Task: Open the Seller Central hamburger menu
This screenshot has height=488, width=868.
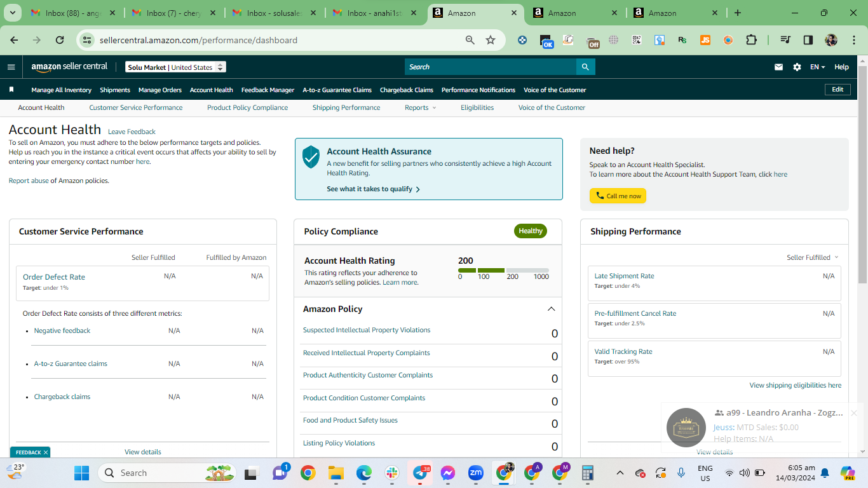Action: point(11,67)
